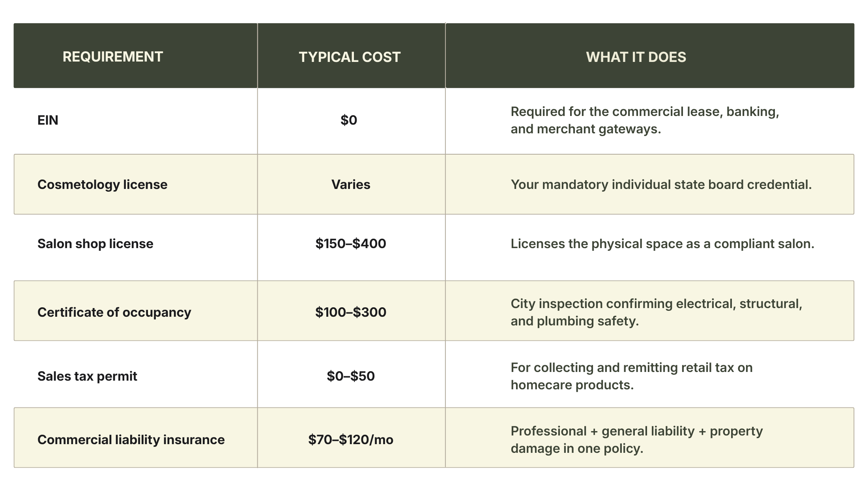Click the REQUIREMENT column header
This screenshot has width=868, height=497.
coord(112,57)
